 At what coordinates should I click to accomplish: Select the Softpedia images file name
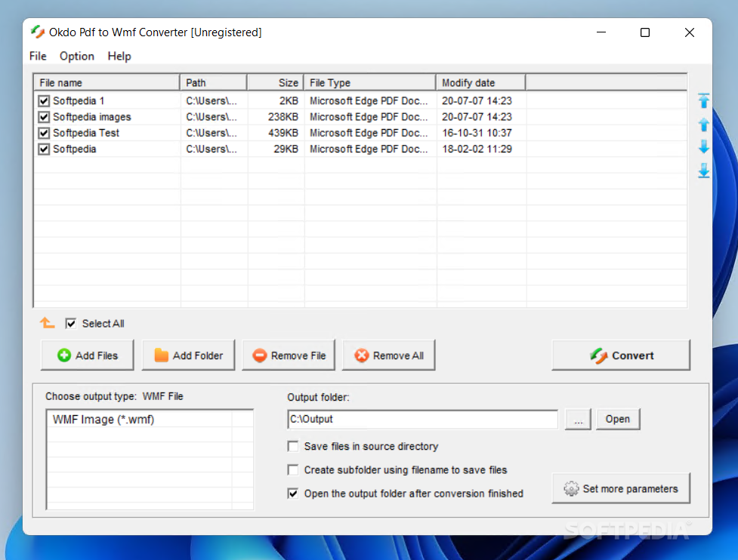(92, 117)
